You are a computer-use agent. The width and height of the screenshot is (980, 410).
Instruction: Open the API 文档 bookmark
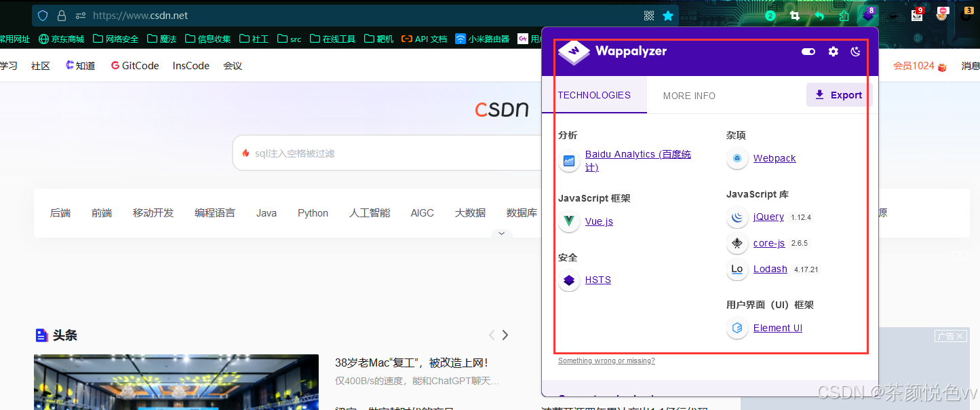coord(425,39)
